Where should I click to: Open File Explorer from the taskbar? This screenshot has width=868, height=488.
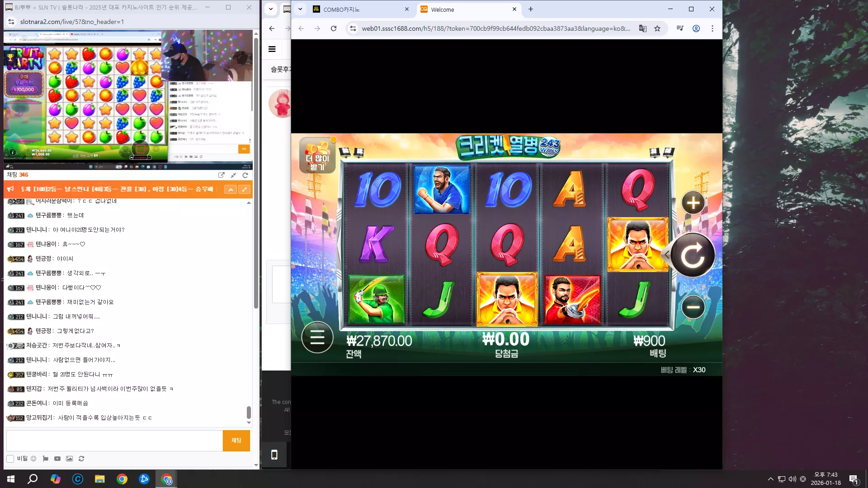pyautogui.click(x=100, y=479)
